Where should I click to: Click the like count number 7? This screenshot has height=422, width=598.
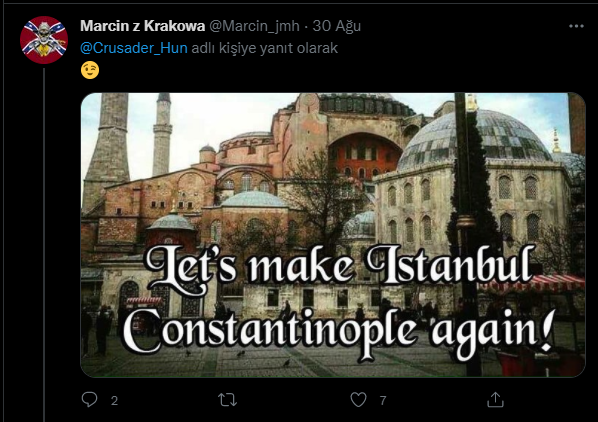(x=383, y=400)
